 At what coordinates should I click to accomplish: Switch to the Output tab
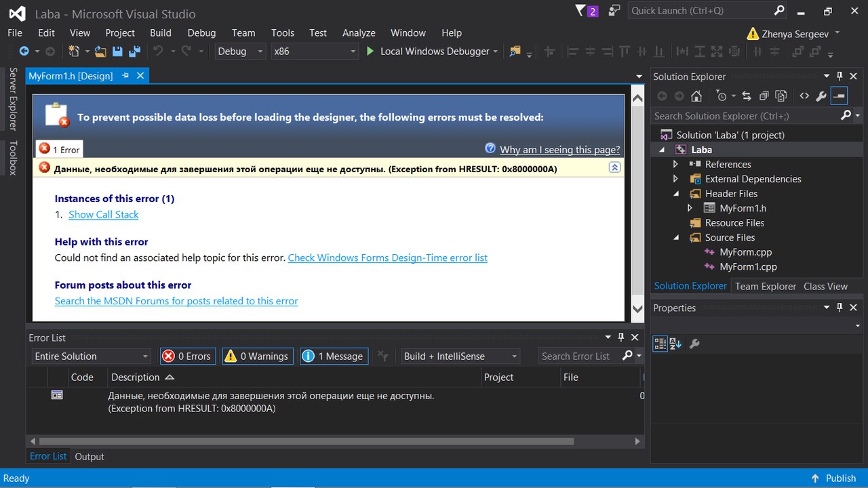[x=90, y=457]
